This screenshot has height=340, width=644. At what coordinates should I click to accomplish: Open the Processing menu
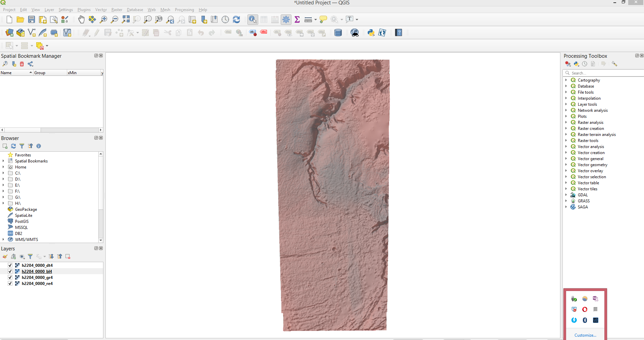184,10
